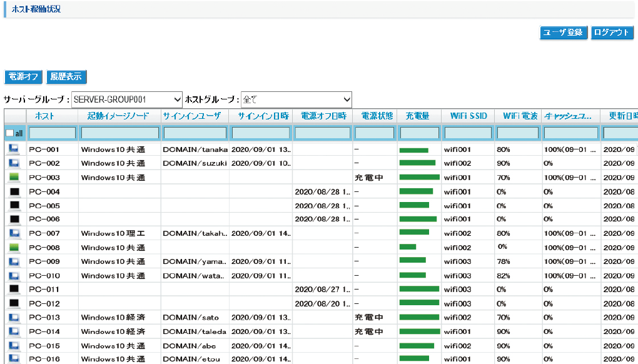Focus the 電源オフ日時 filter input
The image size is (638, 364).
323,133
